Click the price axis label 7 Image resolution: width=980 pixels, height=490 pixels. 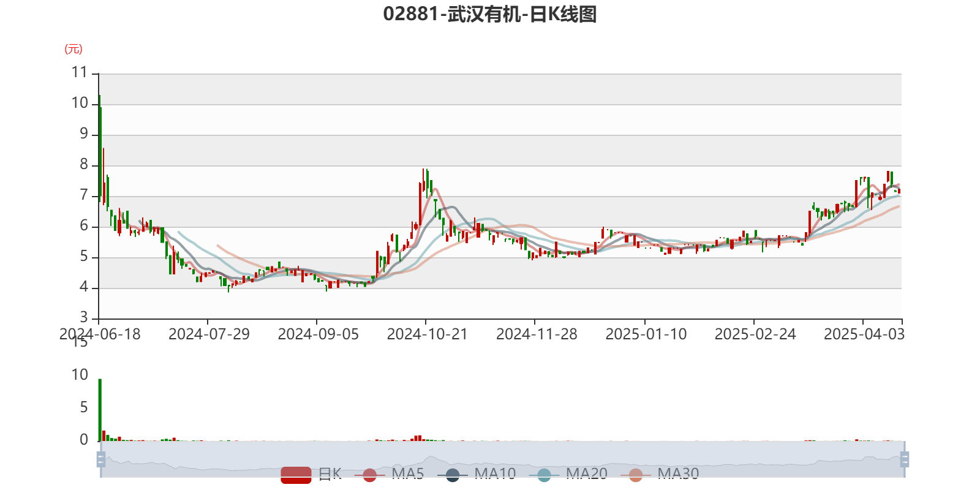coord(84,195)
